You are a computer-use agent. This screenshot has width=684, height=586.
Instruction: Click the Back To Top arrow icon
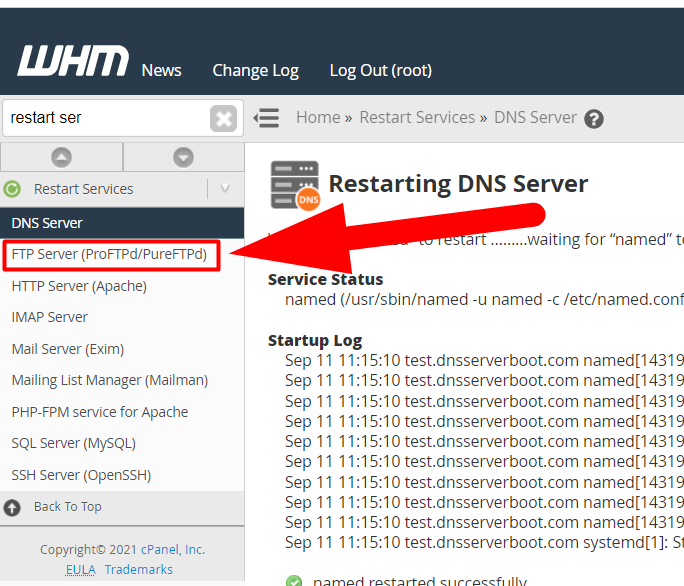[x=12, y=507]
